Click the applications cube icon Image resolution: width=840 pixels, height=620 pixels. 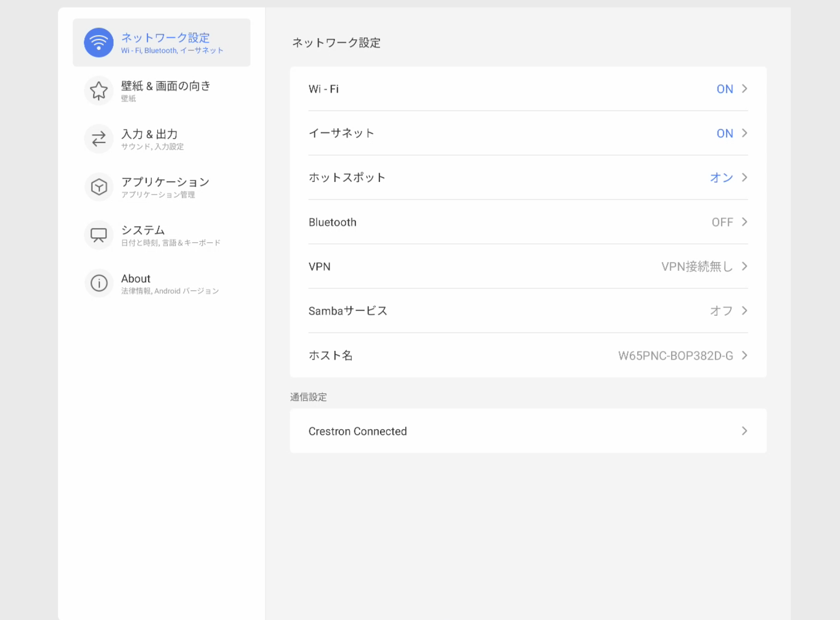(99, 187)
